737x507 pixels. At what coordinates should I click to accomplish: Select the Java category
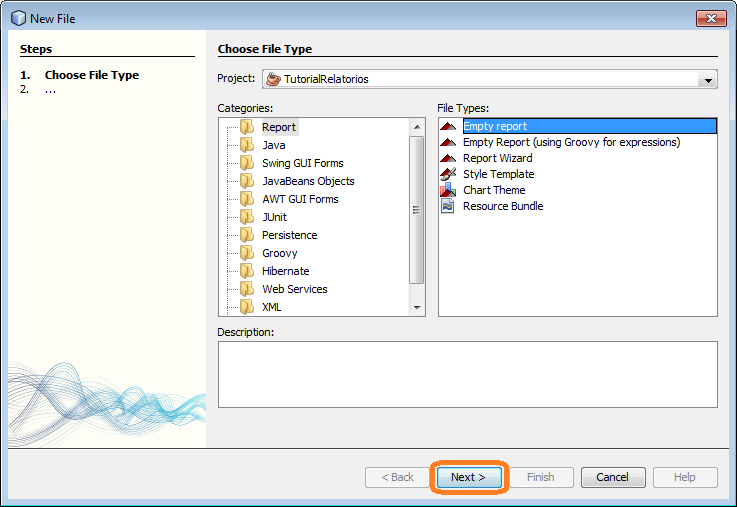(x=273, y=145)
